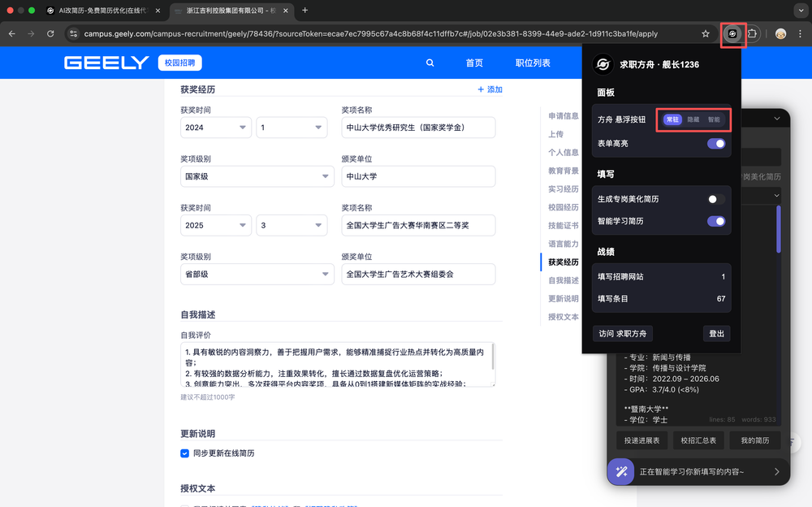Click the magic wand button in floating panel
This screenshot has width=812, height=507.
(621, 471)
